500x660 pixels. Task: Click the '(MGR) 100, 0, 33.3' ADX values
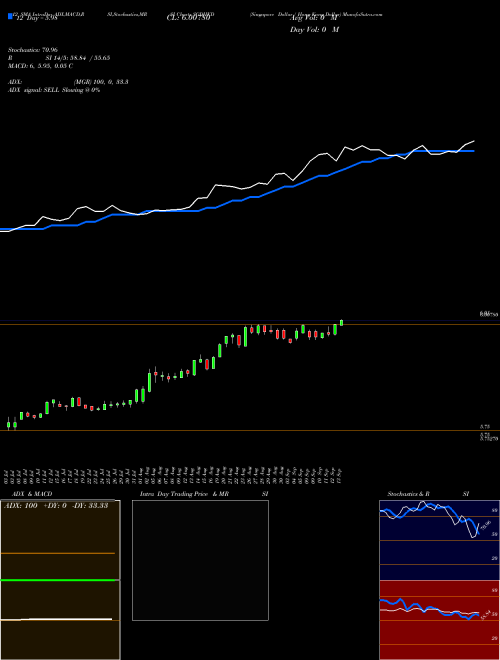[101, 82]
